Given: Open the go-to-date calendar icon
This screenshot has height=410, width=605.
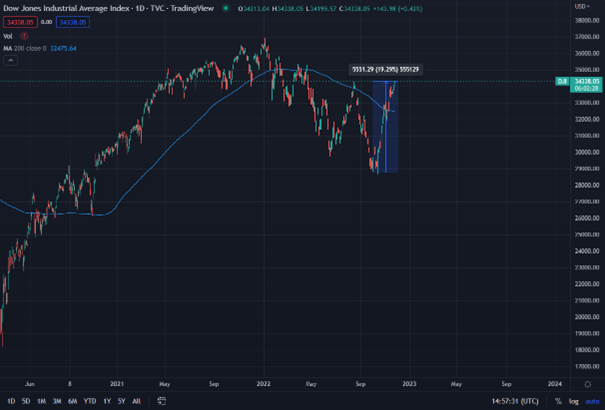Looking at the screenshot, I should (162, 401).
